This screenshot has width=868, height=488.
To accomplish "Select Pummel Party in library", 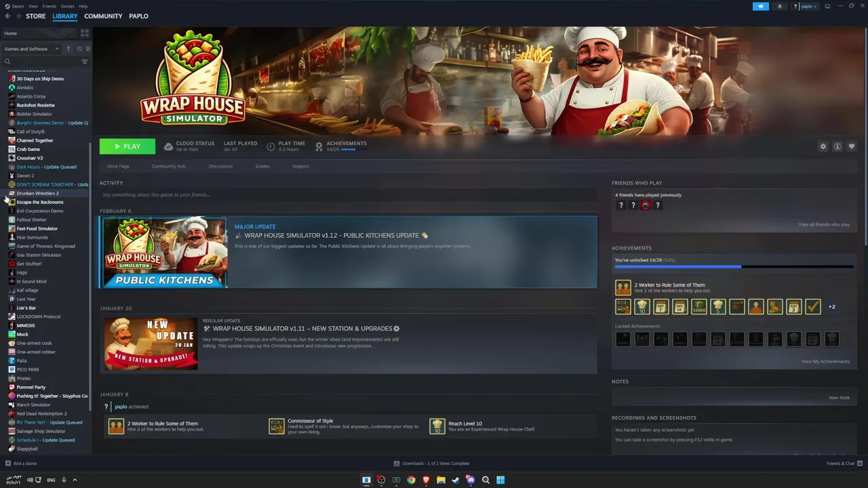I will [31, 387].
